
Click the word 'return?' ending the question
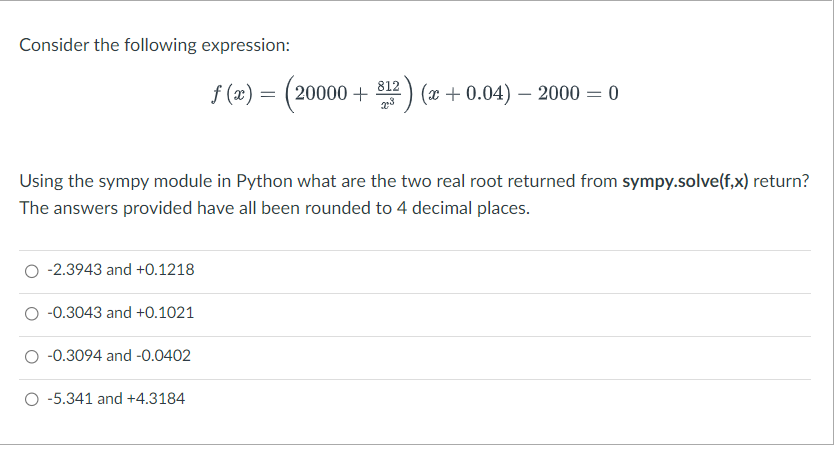pos(781,182)
